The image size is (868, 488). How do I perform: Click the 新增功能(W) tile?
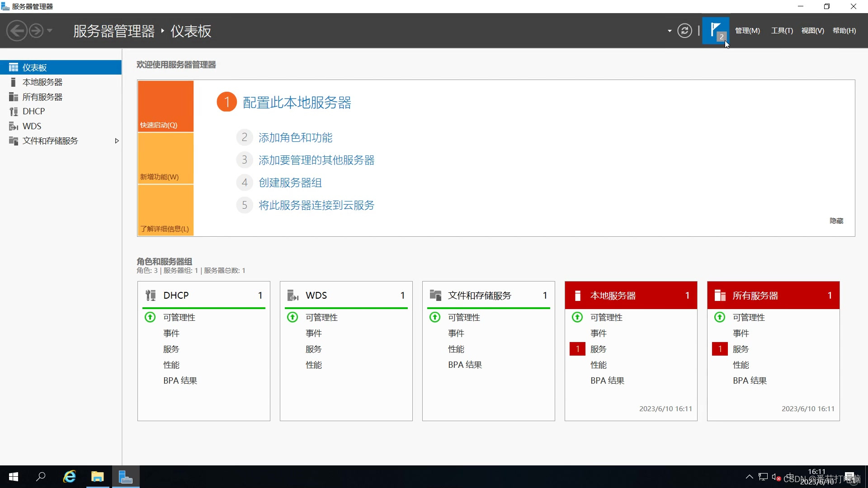click(165, 158)
